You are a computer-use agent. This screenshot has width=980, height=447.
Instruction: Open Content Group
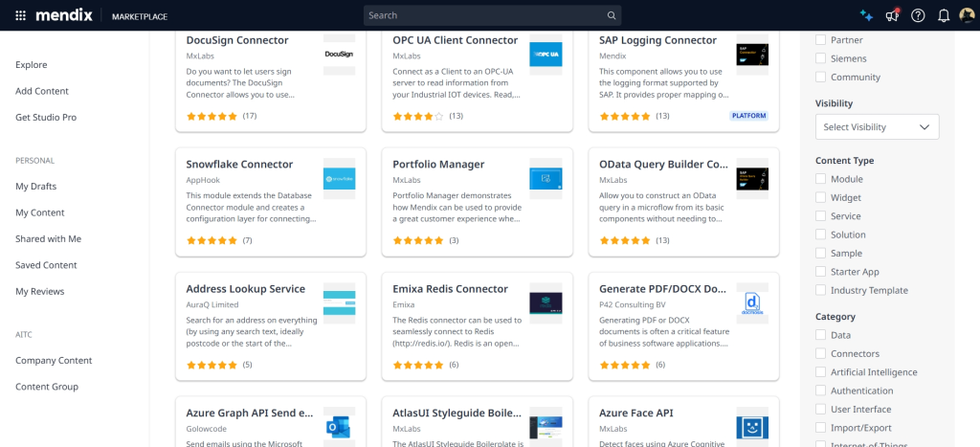tap(47, 387)
